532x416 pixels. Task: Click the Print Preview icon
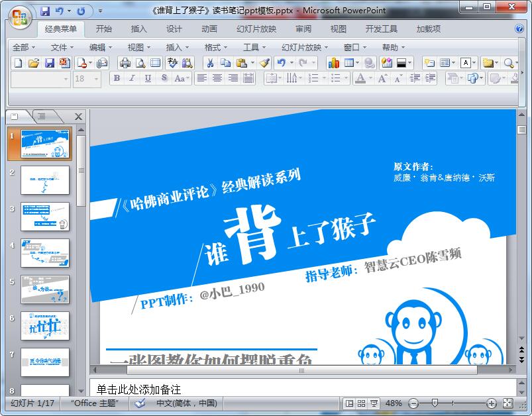[x=140, y=63]
